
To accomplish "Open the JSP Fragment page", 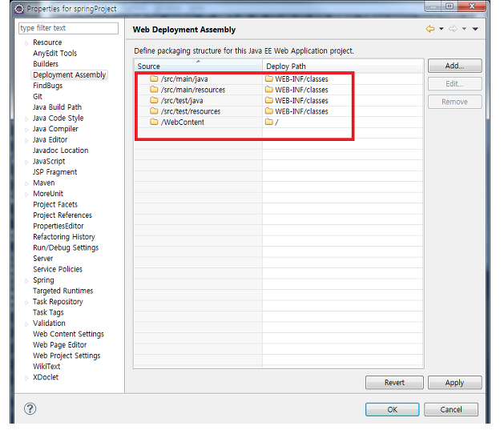I will [55, 172].
